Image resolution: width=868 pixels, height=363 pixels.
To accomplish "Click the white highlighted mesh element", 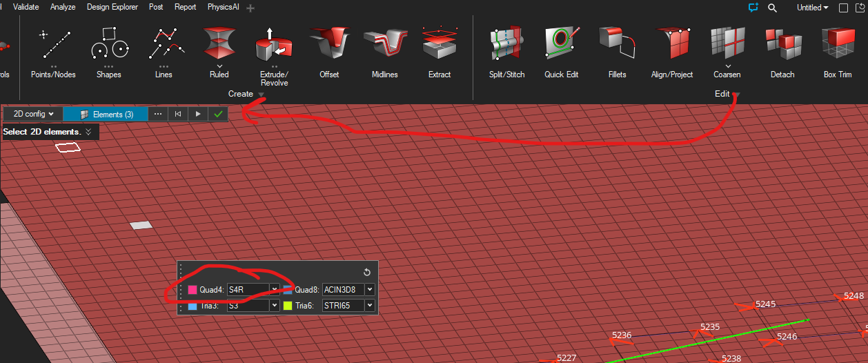I will pos(141,225).
